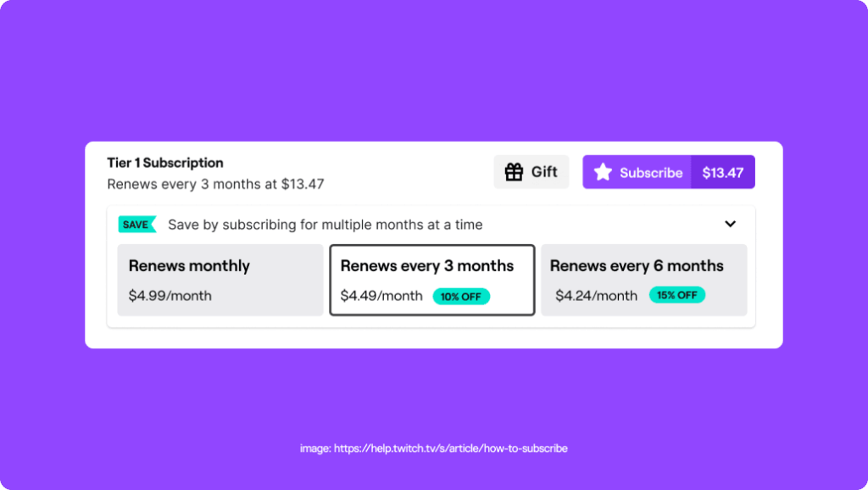Click the 15% OFF discount badge
Screen dimensions: 868x490
[x=676, y=296]
